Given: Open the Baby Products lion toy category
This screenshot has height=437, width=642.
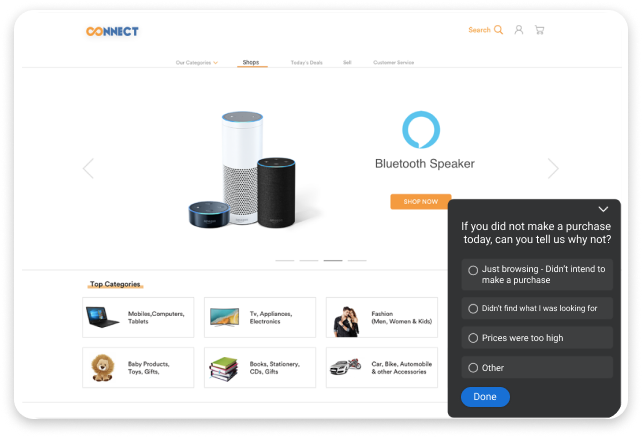Looking at the screenshot, I should (138, 367).
